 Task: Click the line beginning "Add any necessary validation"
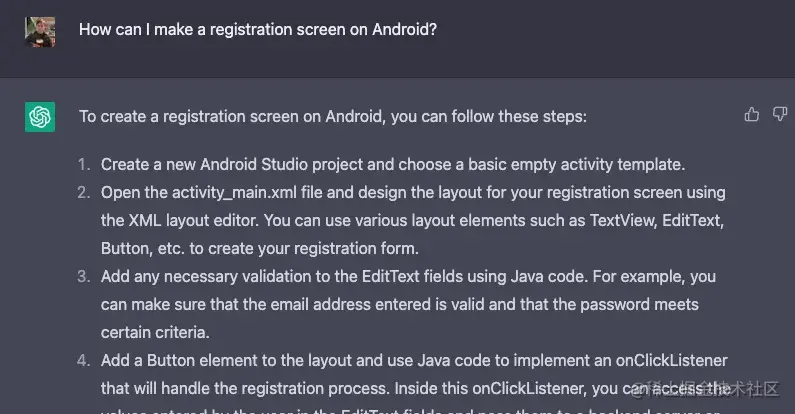(x=408, y=277)
